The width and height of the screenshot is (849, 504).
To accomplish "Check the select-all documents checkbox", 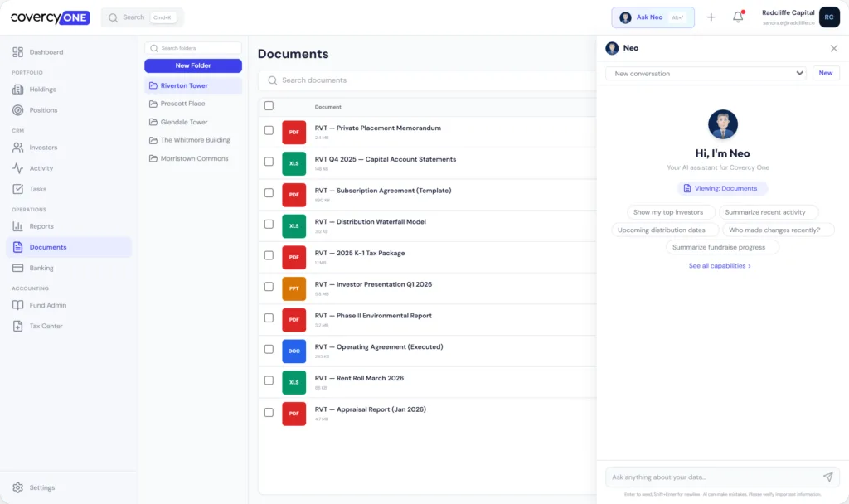I will [x=269, y=106].
